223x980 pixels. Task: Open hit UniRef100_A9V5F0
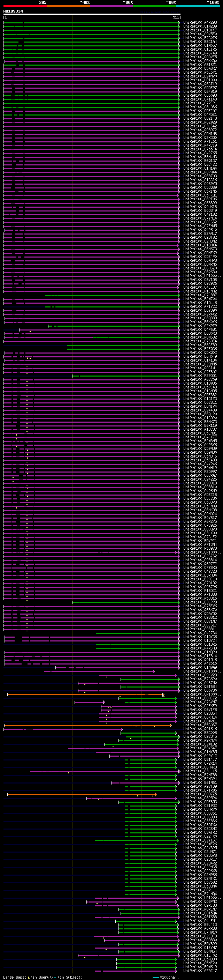tap(200, 34)
